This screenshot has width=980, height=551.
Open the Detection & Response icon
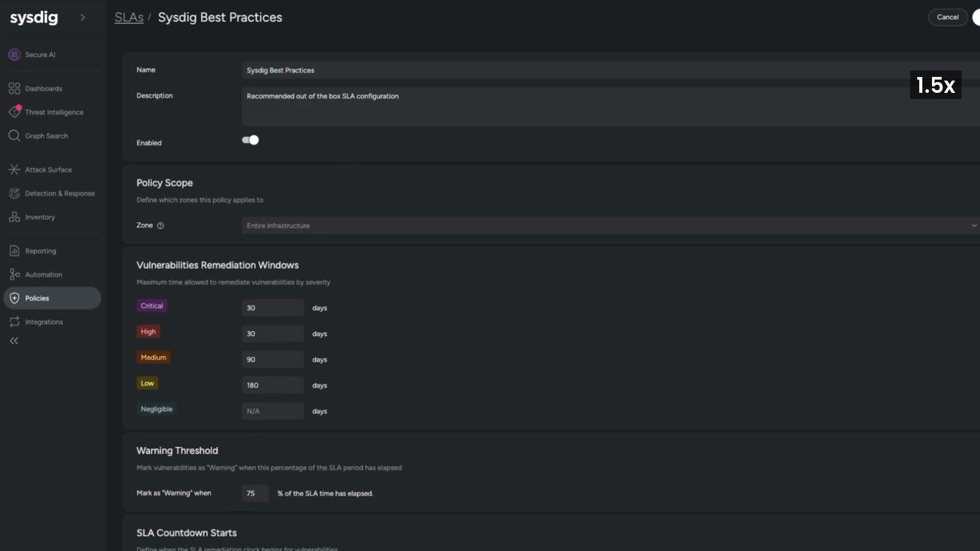coord(14,193)
